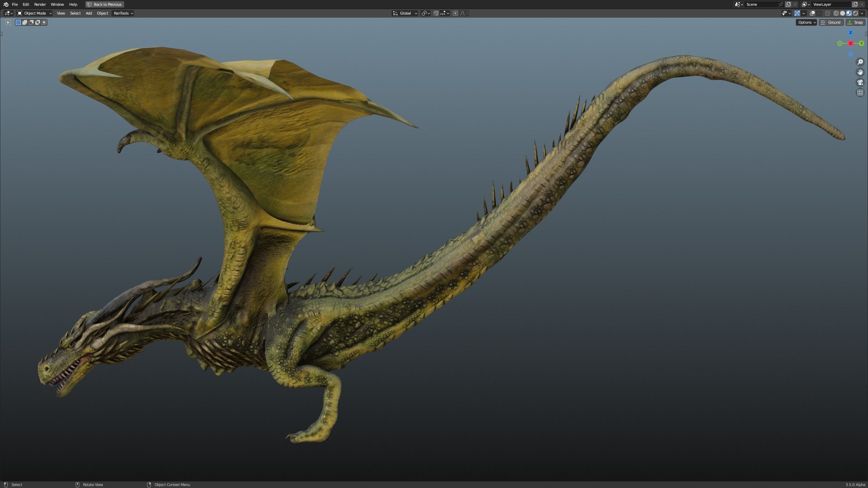Toggle orthographic/perspective grid icon
This screenshot has width=868, height=488.
click(860, 93)
